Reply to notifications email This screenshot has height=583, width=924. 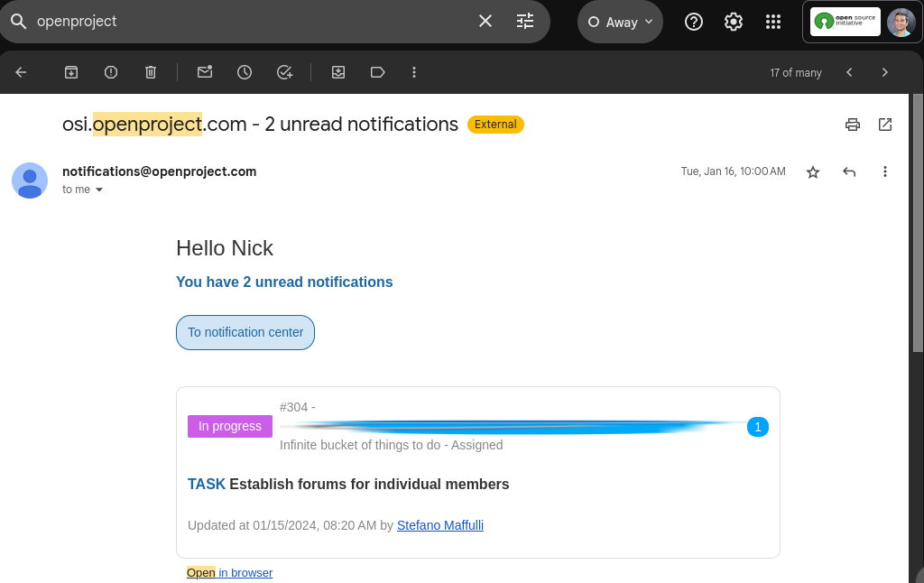[x=849, y=171]
